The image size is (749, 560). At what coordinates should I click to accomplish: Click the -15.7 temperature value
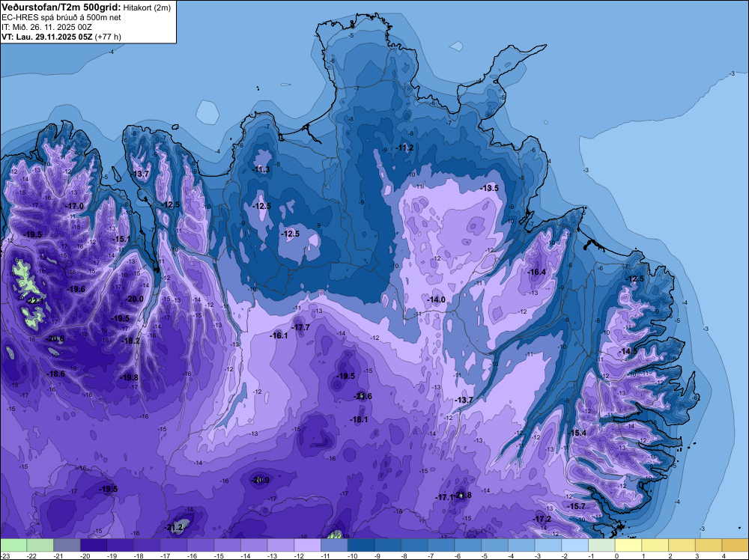click(577, 506)
